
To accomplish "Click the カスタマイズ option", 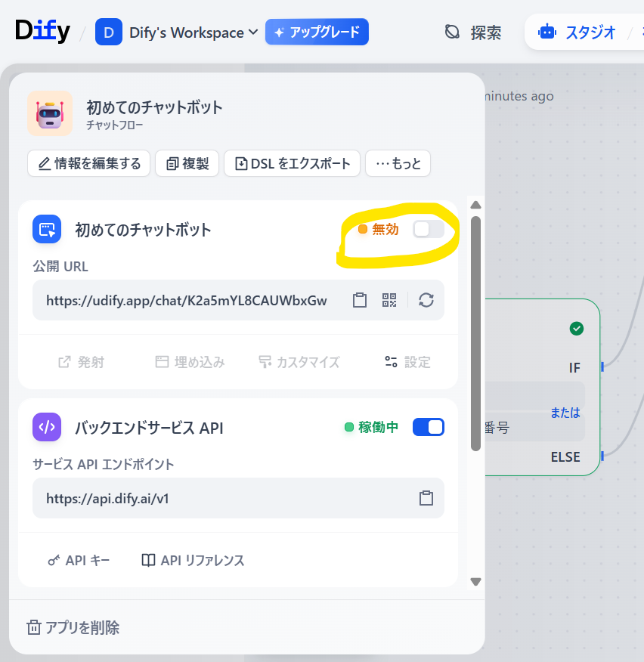I will (299, 362).
